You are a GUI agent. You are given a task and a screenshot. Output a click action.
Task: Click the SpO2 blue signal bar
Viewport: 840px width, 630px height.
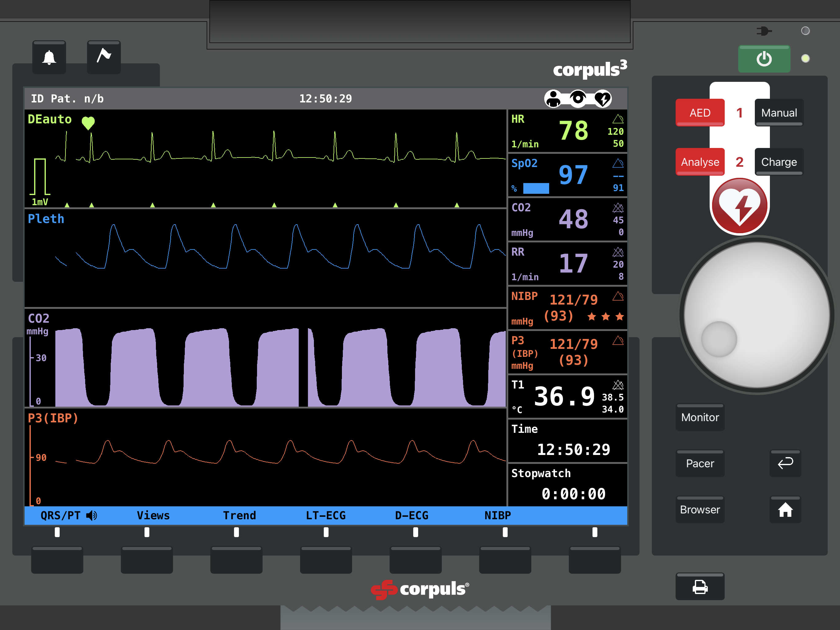click(536, 189)
